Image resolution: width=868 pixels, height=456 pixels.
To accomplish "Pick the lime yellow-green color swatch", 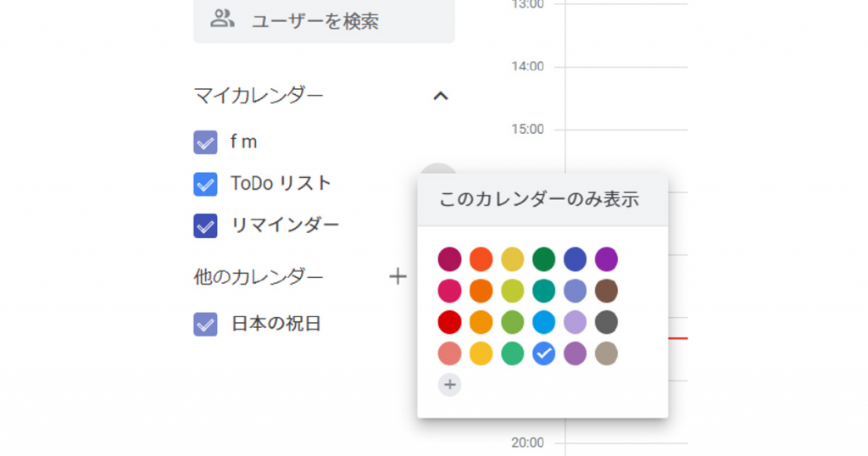I will point(513,291).
